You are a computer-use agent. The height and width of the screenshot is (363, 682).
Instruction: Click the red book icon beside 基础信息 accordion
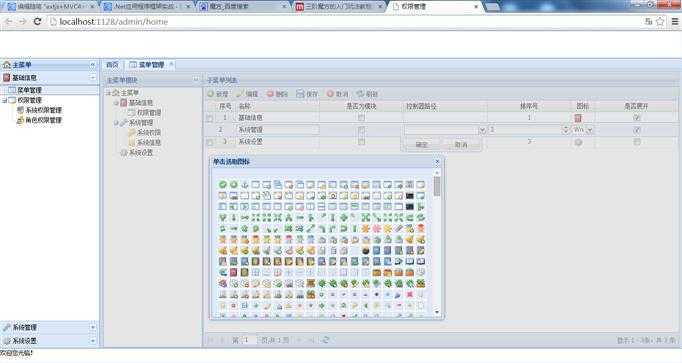click(7, 77)
